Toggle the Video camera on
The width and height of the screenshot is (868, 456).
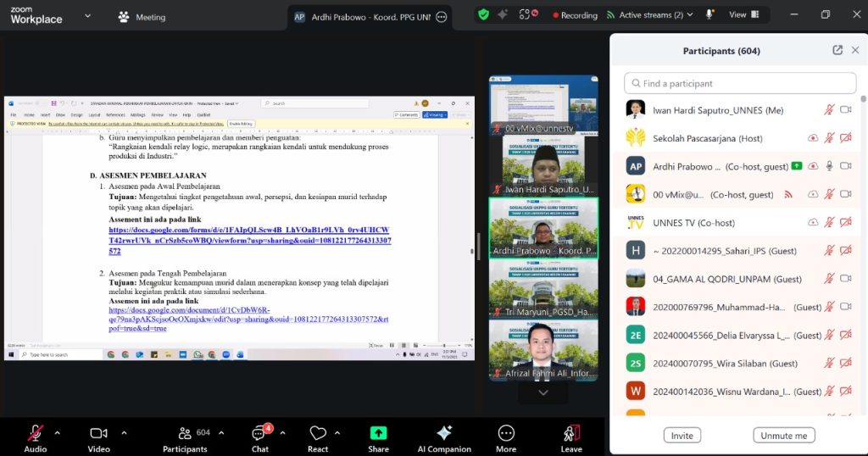point(98,433)
